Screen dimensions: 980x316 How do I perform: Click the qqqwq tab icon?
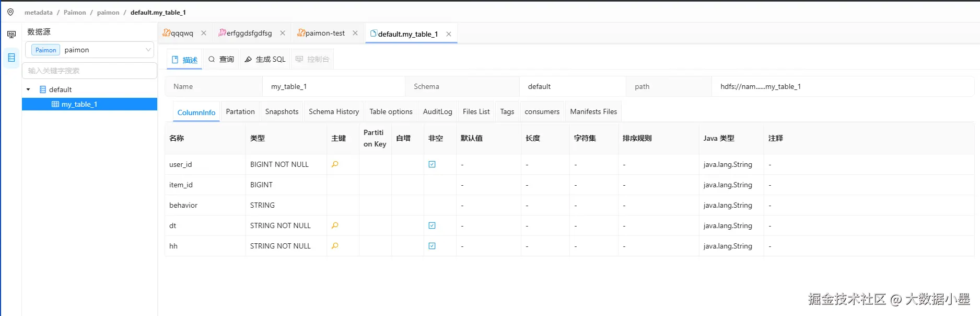point(166,33)
